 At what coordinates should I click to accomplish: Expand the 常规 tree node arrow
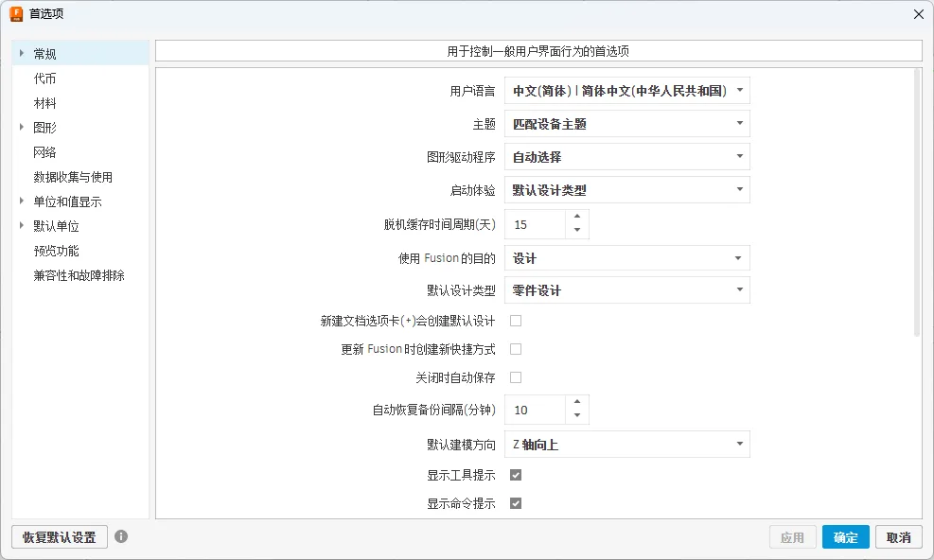[x=22, y=53]
